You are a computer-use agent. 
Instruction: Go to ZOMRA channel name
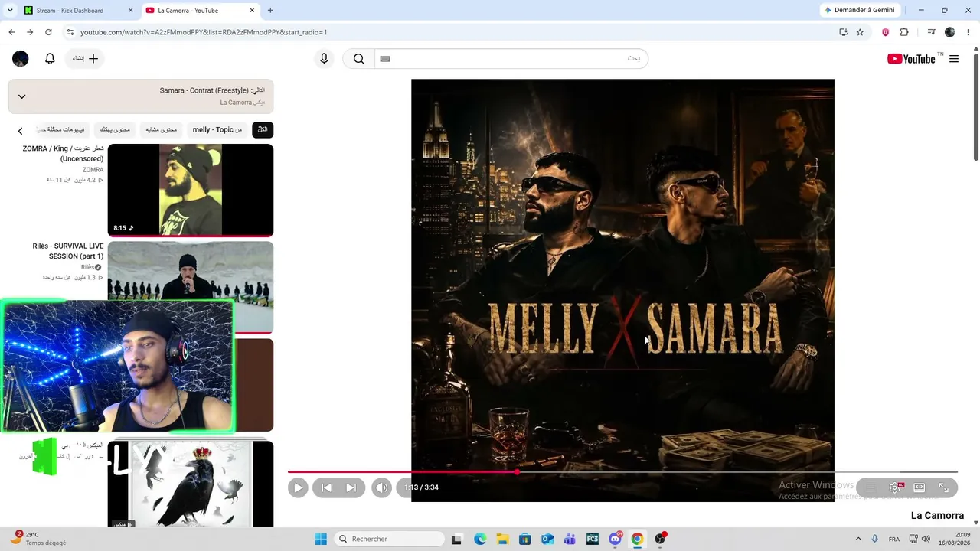tap(93, 170)
